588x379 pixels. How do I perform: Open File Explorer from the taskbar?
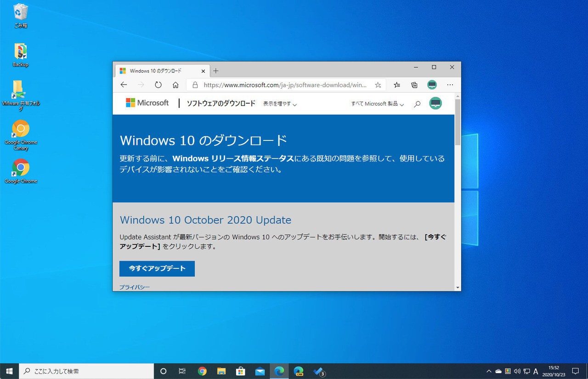coord(221,371)
